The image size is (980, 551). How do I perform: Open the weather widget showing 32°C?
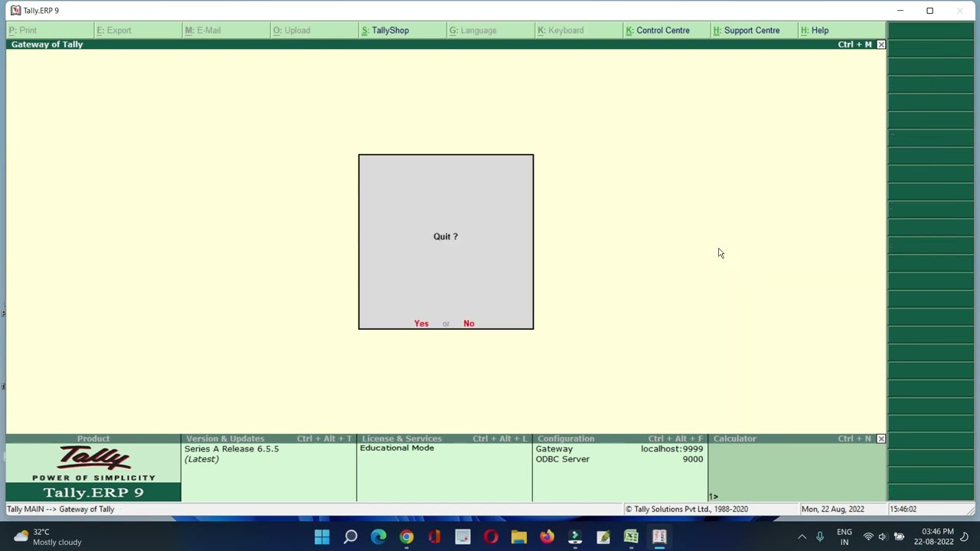pos(47,537)
